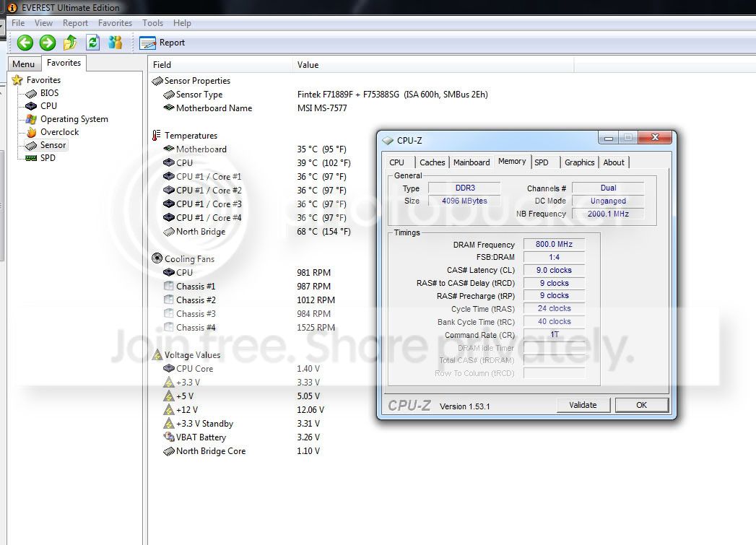
Task: Click the BIOS chip icon in tree
Action: 31,94
